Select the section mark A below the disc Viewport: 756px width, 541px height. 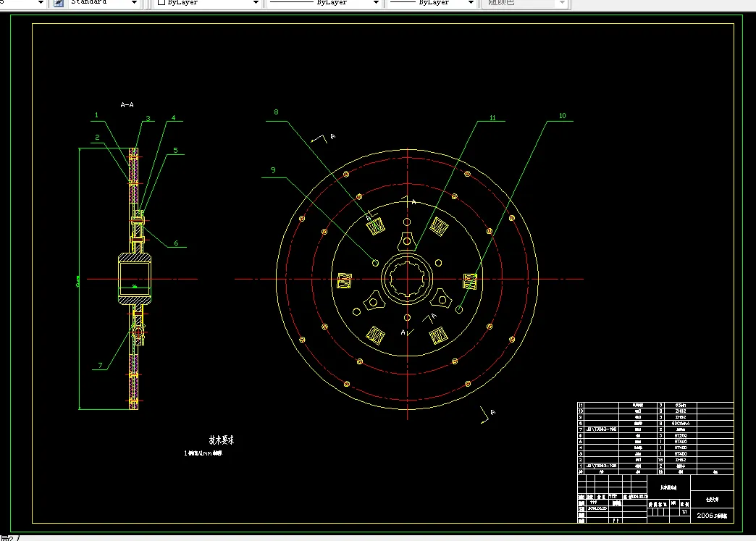492,412
